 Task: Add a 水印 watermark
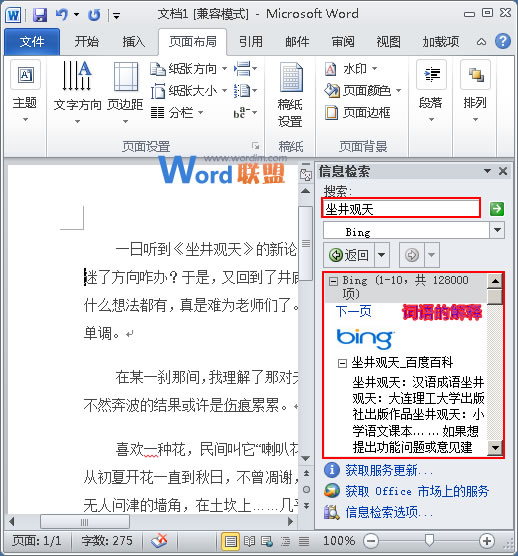[x=351, y=69]
